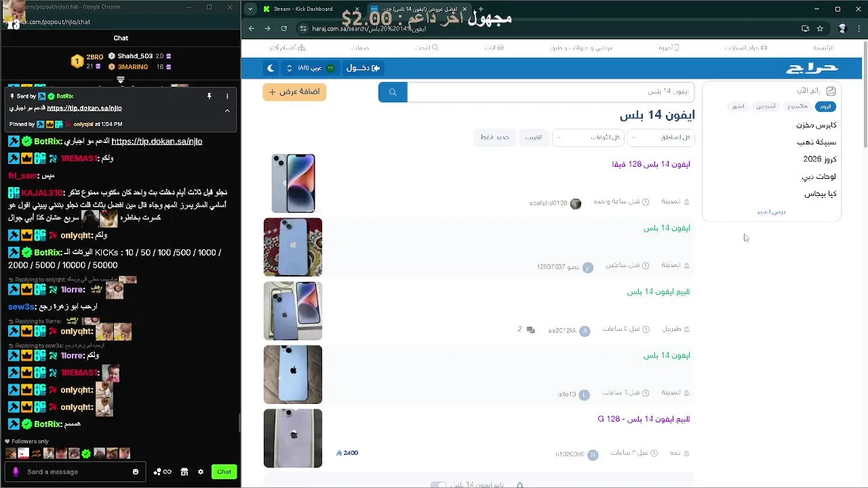Click the haraj.com.sa address bar

pos(549,28)
